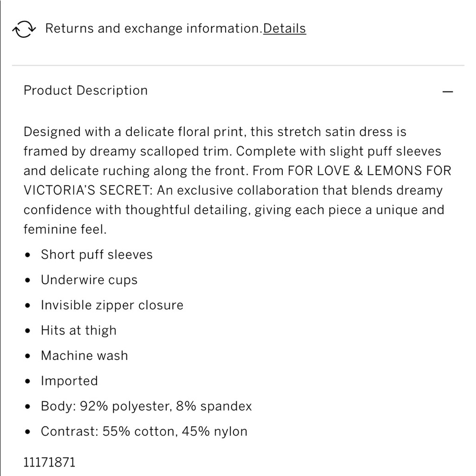Screen dimensions: 476x476
Task: Select the 'Underwire cups' bullet item
Action: pyautogui.click(x=89, y=280)
